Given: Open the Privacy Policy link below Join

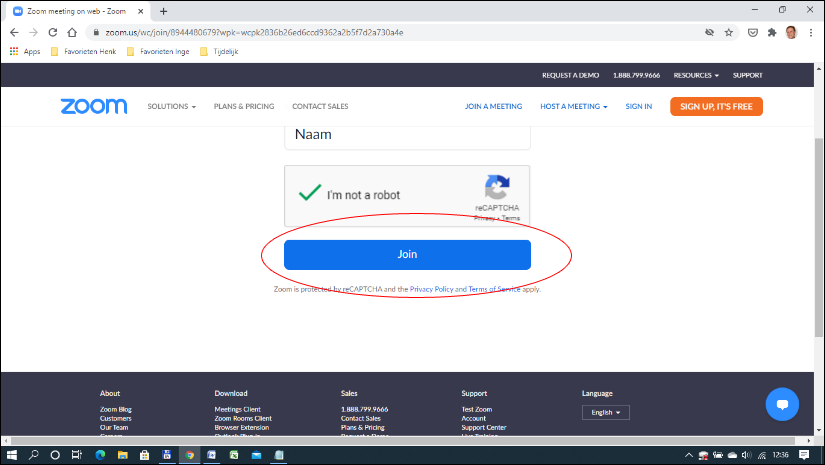Looking at the screenshot, I should (432, 289).
